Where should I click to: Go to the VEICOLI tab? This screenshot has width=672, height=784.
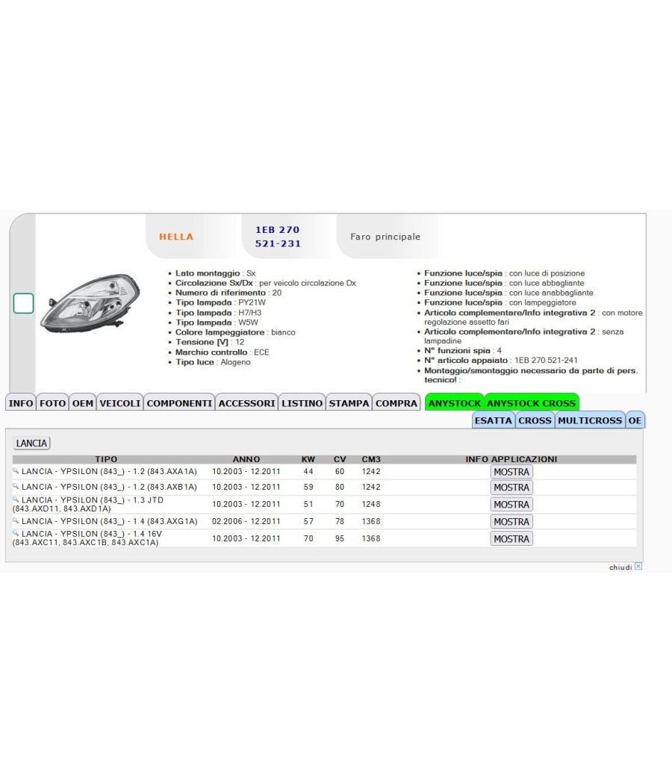tap(120, 403)
